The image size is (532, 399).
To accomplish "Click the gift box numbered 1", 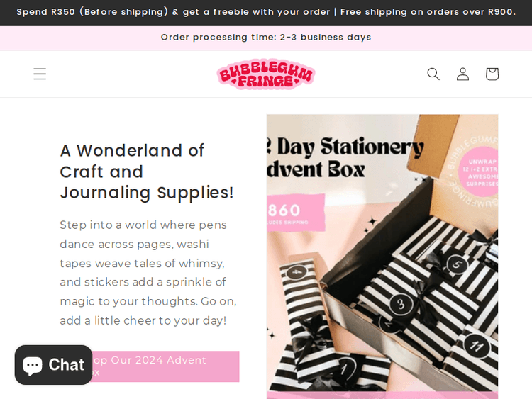I will click(x=344, y=369).
